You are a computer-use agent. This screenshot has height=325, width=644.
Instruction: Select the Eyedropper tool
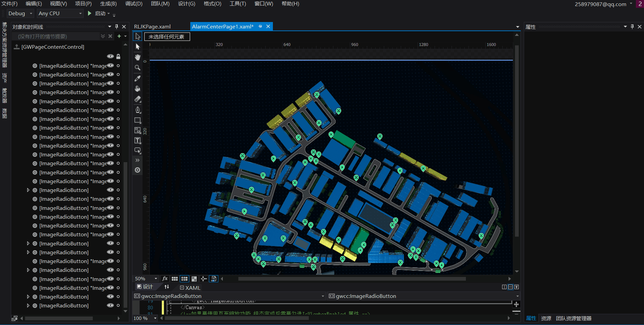[x=137, y=79]
